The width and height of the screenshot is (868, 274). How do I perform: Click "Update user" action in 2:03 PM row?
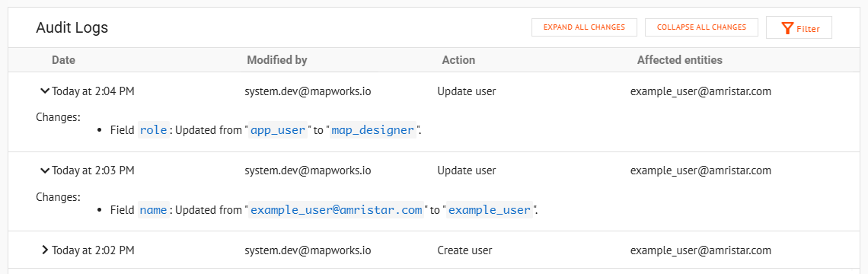tap(467, 170)
